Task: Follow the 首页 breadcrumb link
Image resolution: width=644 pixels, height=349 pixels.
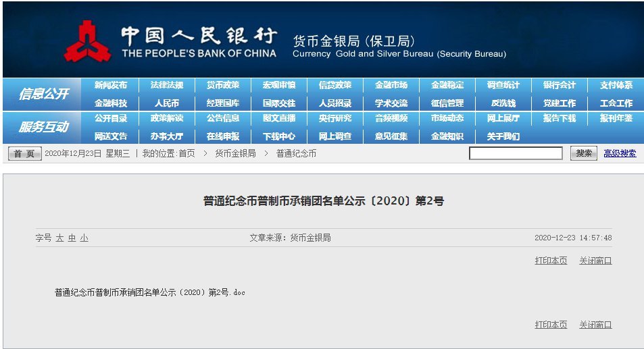Action: pos(187,153)
